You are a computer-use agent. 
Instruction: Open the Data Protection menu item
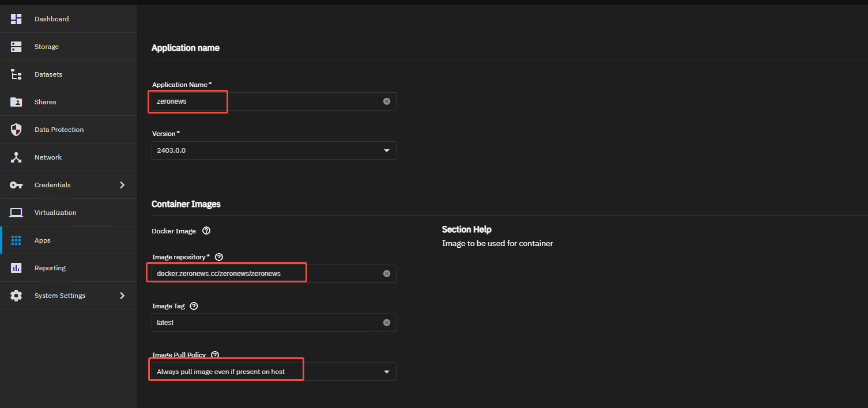click(x=68, y=130)
